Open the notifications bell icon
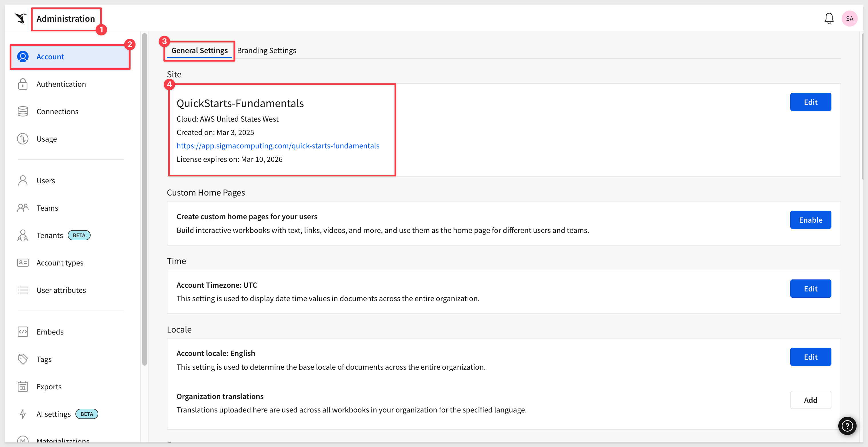Viewport: 868px width, 447px height. (829, 19)
